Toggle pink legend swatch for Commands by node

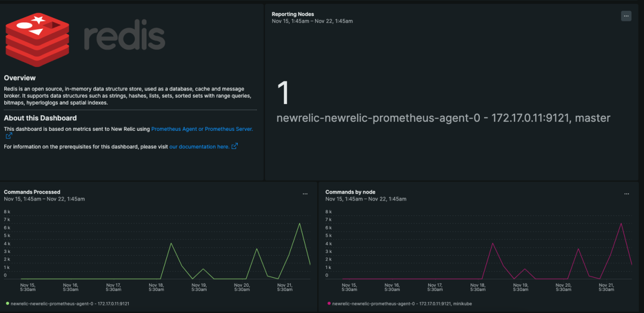coord(328,304)
